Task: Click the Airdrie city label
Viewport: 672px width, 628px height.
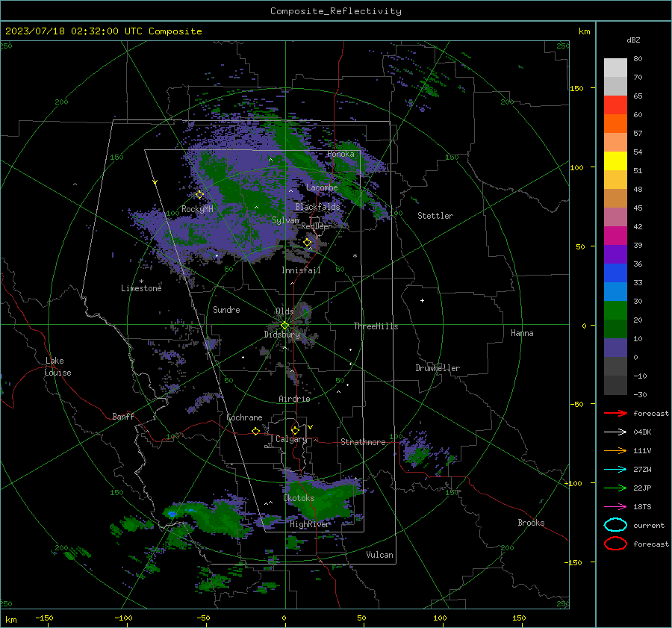Action: click(294, 399)
